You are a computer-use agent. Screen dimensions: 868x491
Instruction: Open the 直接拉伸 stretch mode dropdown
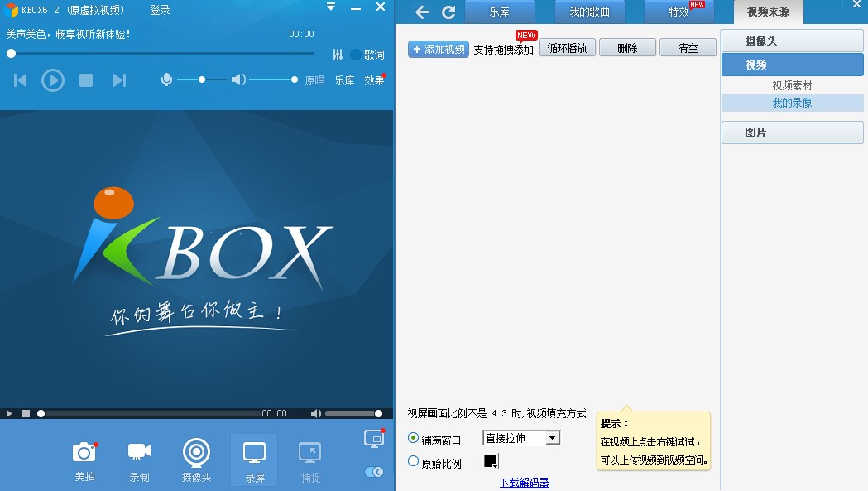point(520,437)
